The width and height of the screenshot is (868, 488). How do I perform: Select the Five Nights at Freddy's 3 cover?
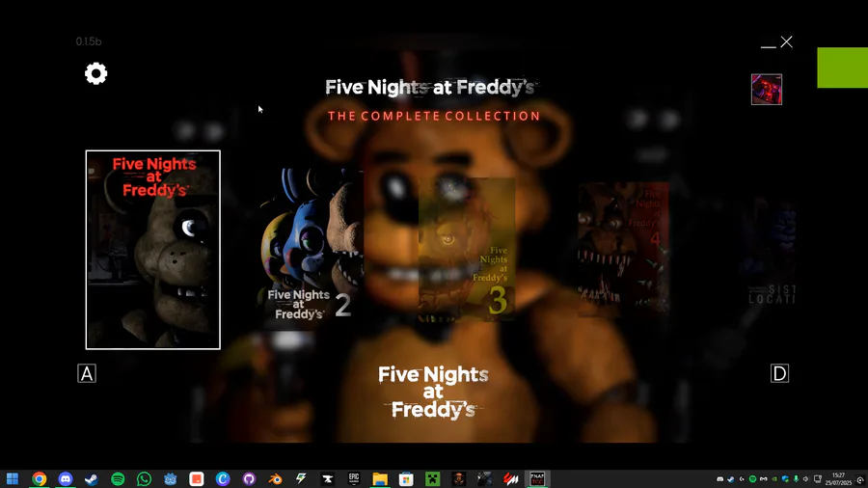[467, 250]
